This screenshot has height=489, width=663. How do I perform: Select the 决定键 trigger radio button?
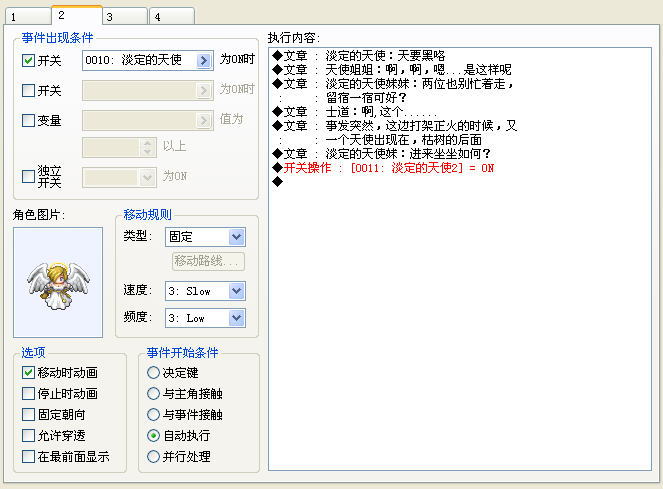(153, 373)
